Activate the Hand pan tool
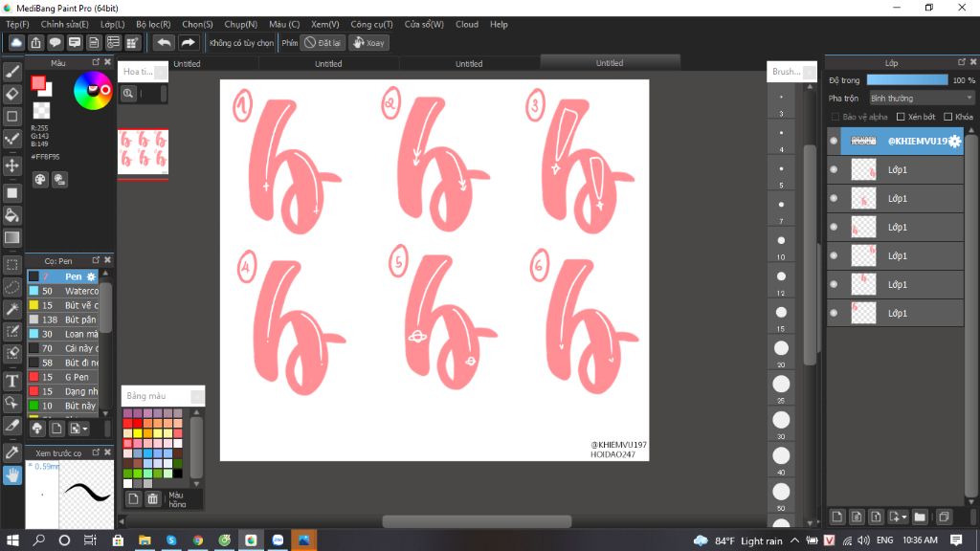Screen dimensions: 980x551 11,474
